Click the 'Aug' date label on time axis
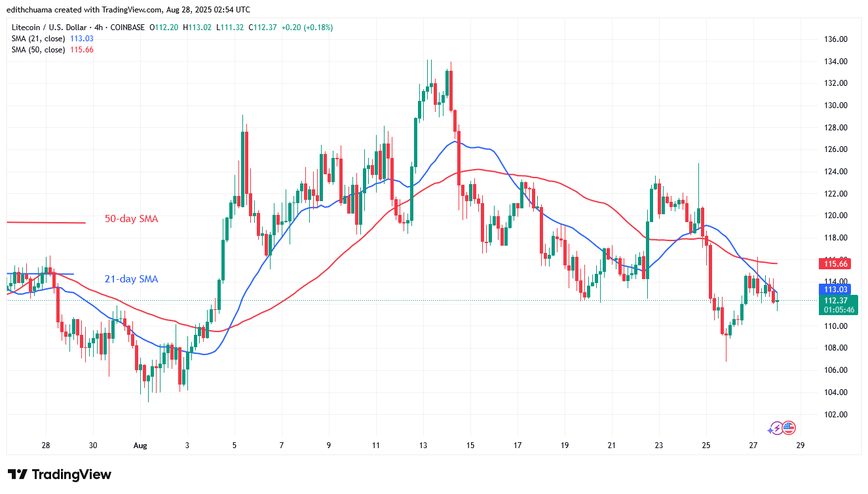The height and width of the screenshot is (494, 868). [x=140, y=445]
